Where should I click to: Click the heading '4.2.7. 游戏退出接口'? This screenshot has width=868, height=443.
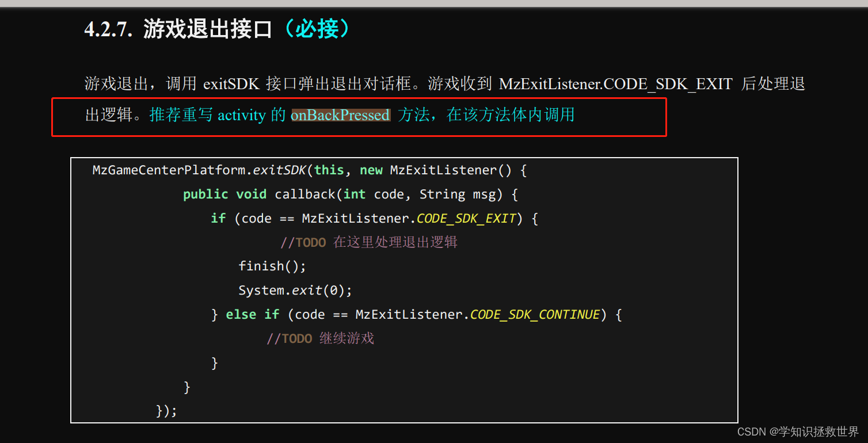(178, 28)
